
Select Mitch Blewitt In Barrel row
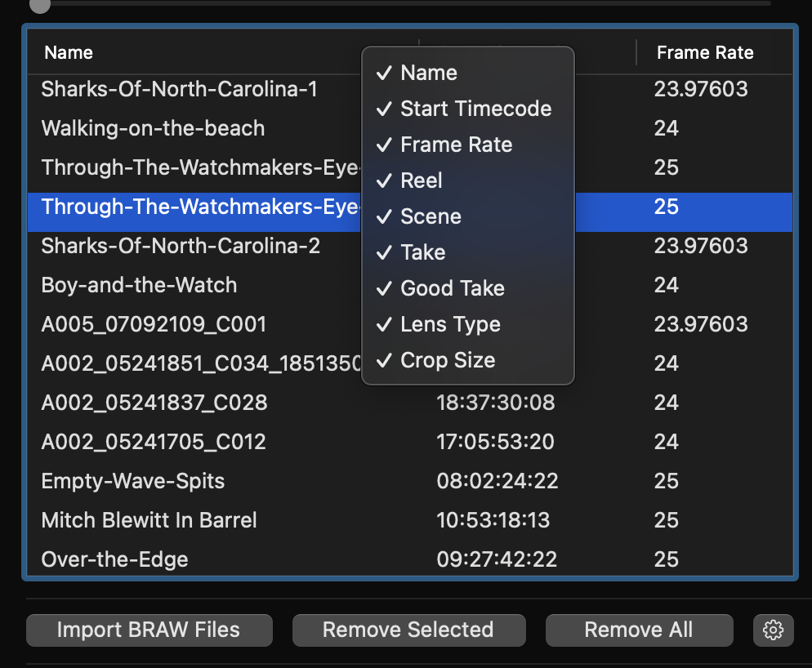click(x=149, y=520)
